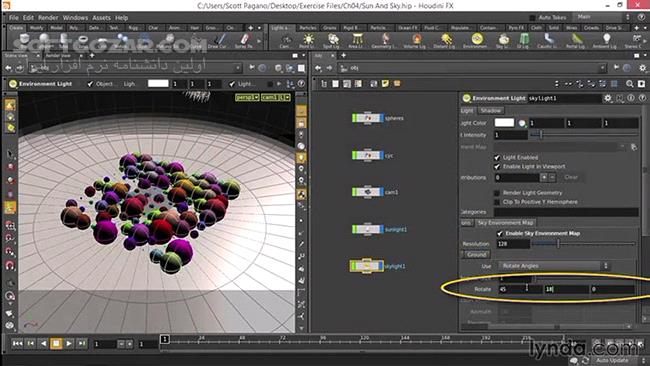This screenshot has width=650, height=366.
Task: Click the sunlight1 node in the network
Action: (x=368, y=229)
